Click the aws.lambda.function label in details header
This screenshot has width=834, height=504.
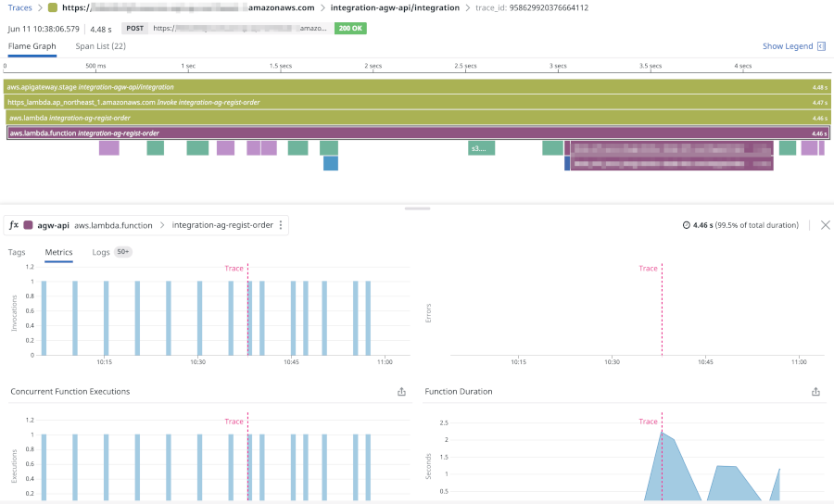pos(113,225)
